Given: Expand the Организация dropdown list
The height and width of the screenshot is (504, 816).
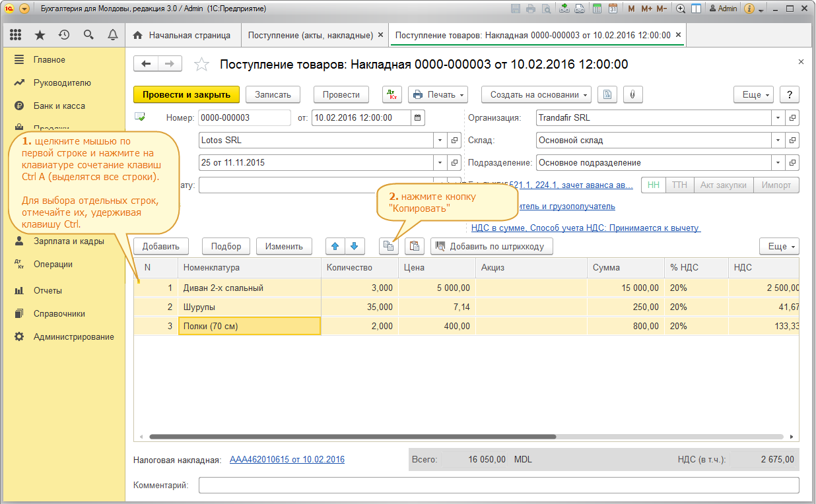Looking at the screenshot, I should click(x=778, y=118).
